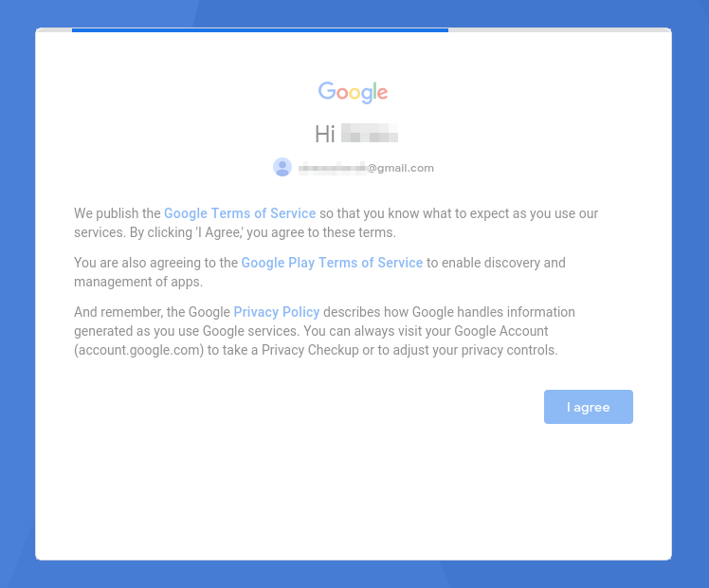Click the blue filled portion of progress bar
The image size is (709, 588).
tap(260, 29)
